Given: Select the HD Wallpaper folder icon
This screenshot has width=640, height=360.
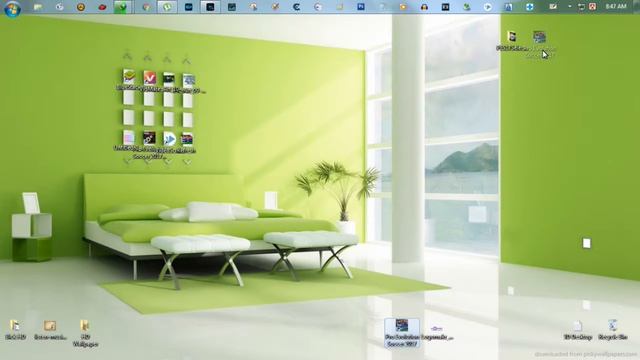Looking at the screenshot, I should 85,333.
